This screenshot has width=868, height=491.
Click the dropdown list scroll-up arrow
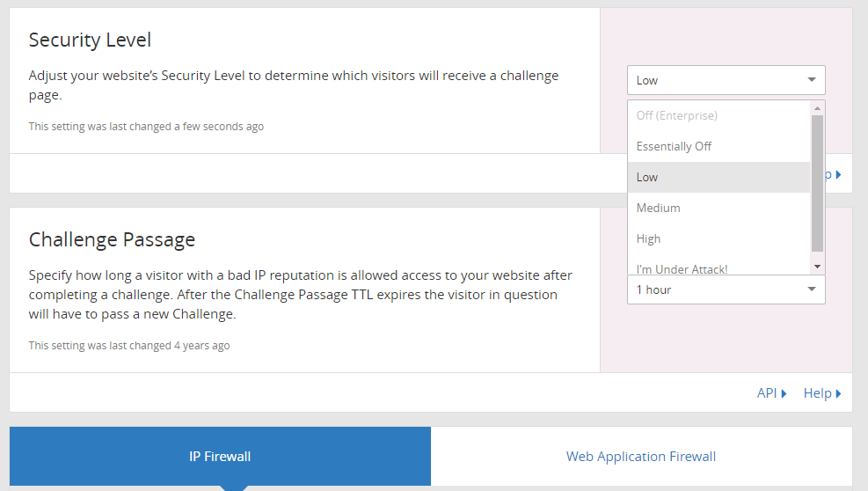817,108
